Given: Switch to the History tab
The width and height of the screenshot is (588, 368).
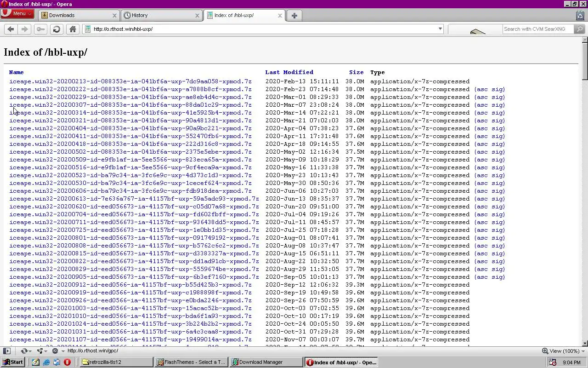Looking at the screenshot, I should coord(162,15).
